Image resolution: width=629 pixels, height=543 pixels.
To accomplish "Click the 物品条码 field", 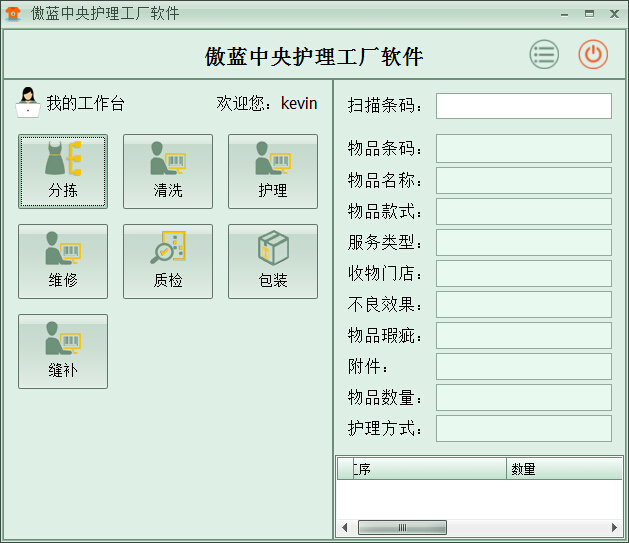I will 523,149.
